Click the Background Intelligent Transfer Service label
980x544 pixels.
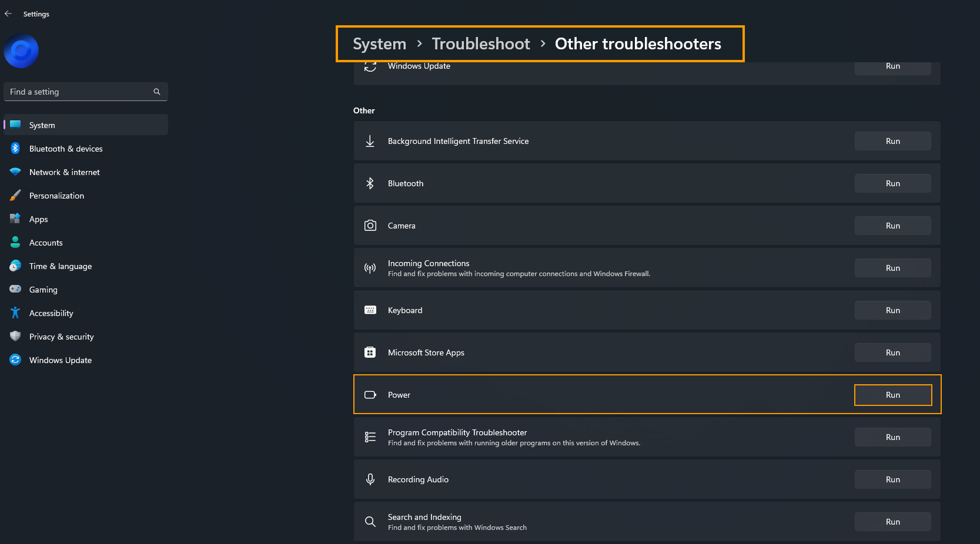click(x=458, y=141)
